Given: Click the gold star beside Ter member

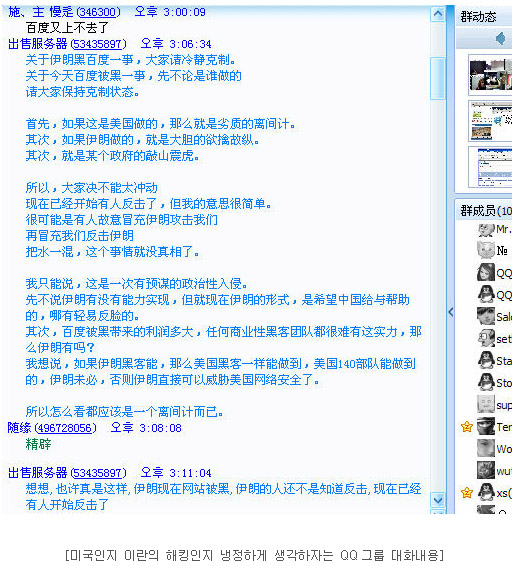Looking at the screenshot, I should [x=467, y=427].
